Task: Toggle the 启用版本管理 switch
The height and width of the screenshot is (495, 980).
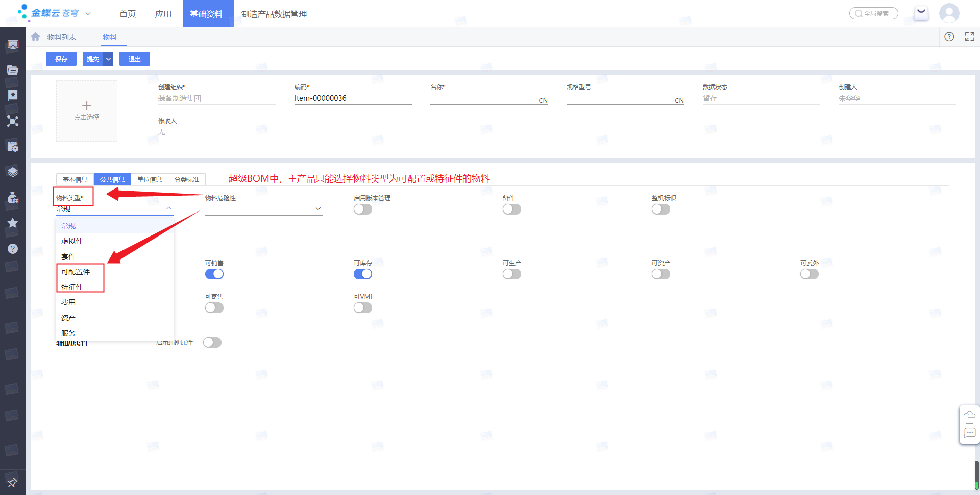Action: (363, 209)
